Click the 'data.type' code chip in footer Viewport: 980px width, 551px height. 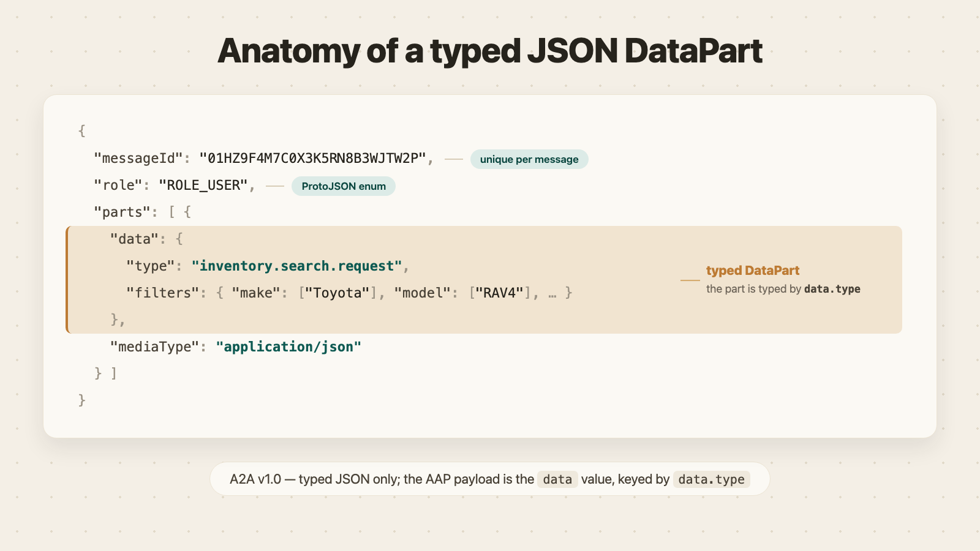[x=711, y=479]
